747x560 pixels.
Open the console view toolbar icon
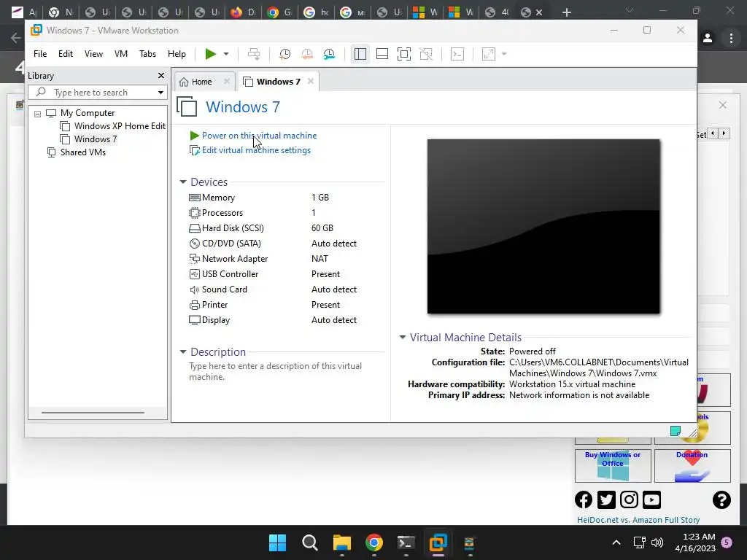coord(457,54)
